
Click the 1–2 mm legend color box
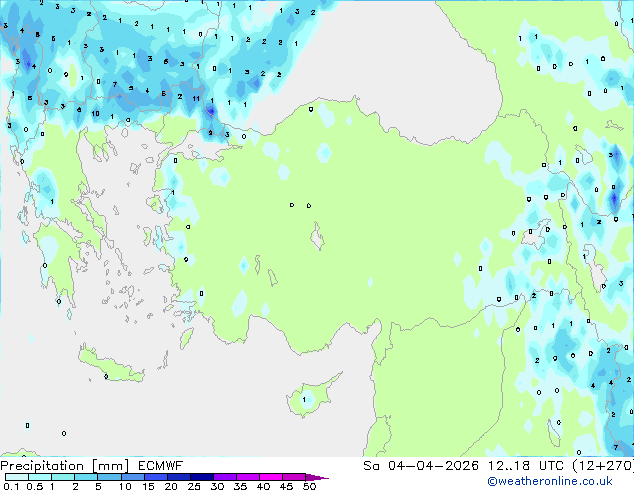click(63, 477)
